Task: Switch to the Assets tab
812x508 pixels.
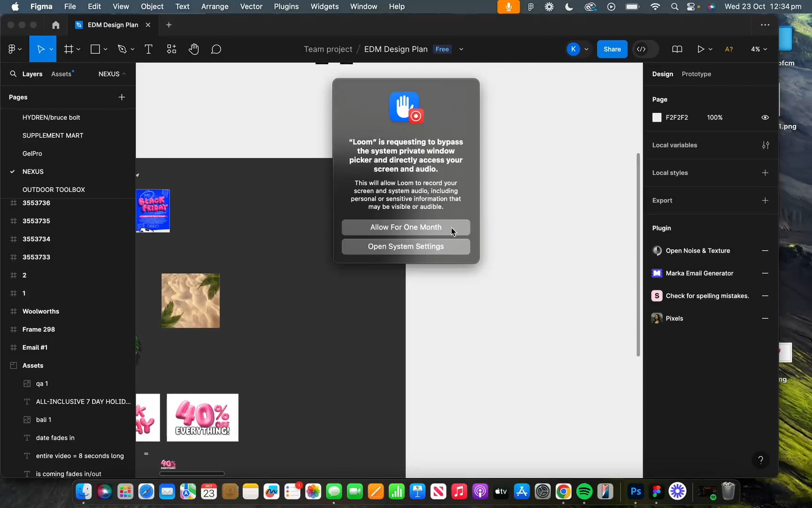Action: tap(61, 74)
